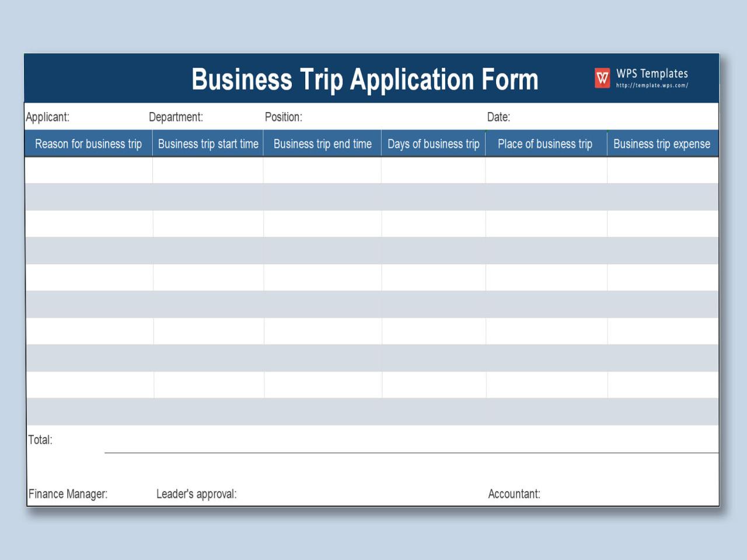The height and width of the screenshot is (560, 747).
Task: Select the Position field
Action: [284, 117]
